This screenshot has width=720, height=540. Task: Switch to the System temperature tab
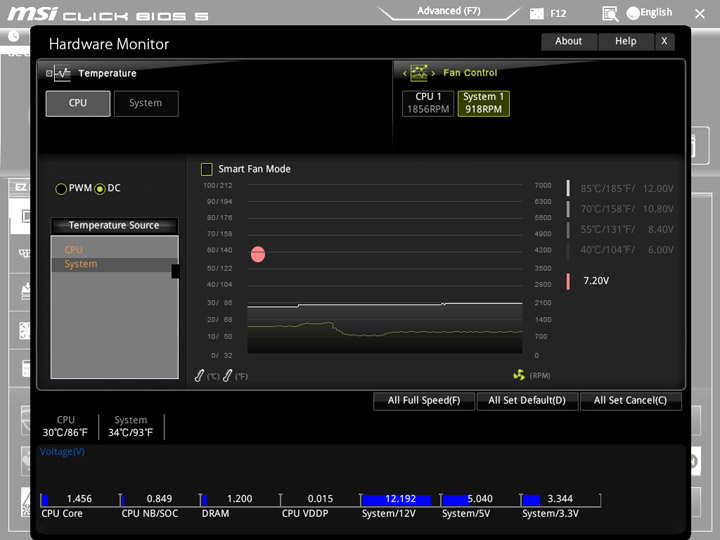tap(146, 103)
